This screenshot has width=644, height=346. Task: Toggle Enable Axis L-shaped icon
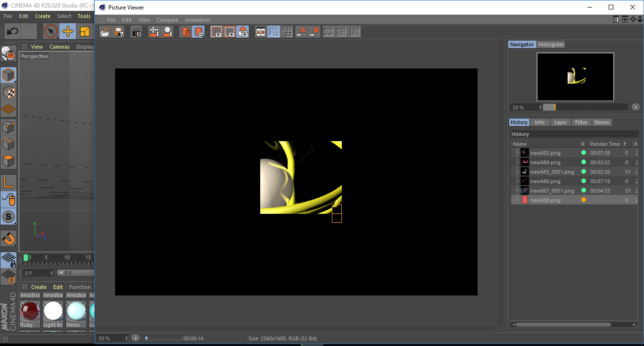[8, 182]
